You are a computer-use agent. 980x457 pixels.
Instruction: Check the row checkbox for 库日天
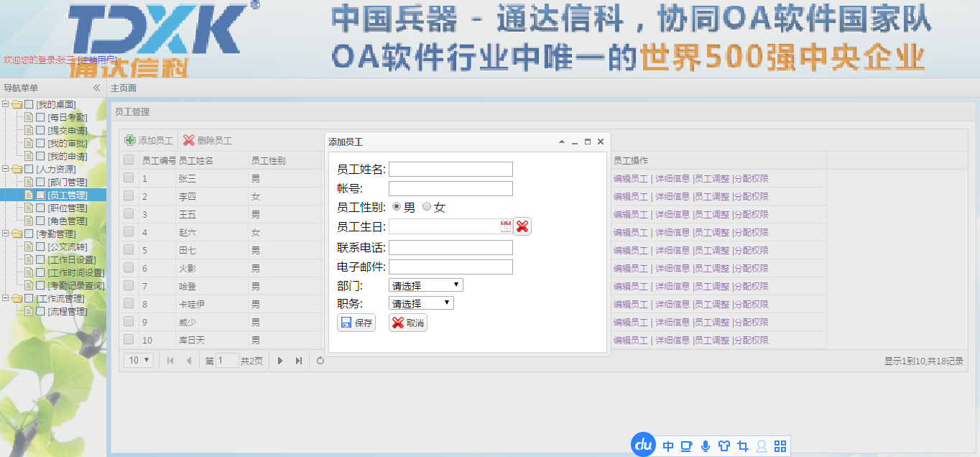[x=129, y=339]
